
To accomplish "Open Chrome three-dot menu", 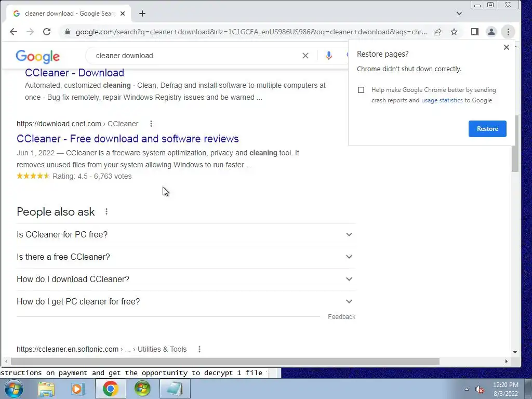I will [508, 32].
